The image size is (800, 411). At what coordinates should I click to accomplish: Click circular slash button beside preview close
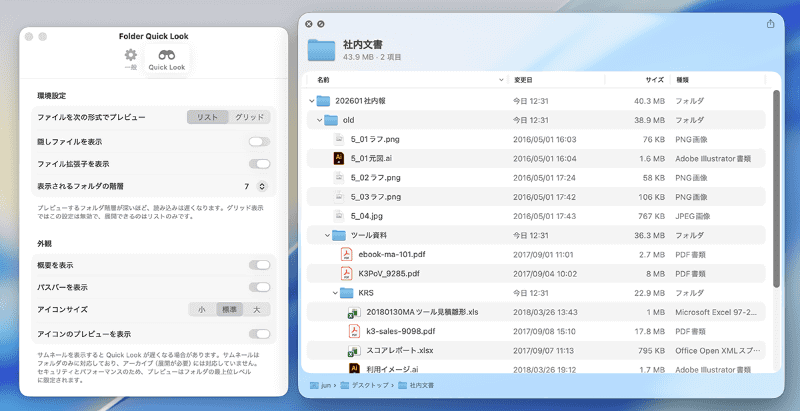pyautogui.click(x=320, y=24)
